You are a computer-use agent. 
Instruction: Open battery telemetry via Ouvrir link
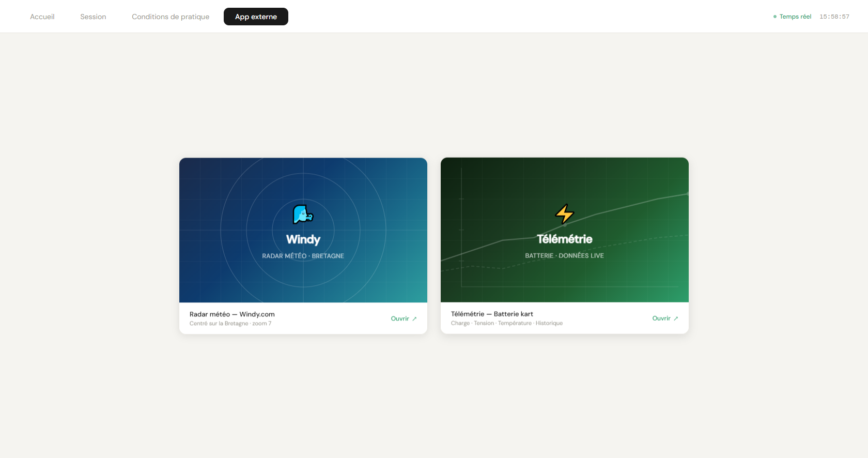tap(665, 318)
